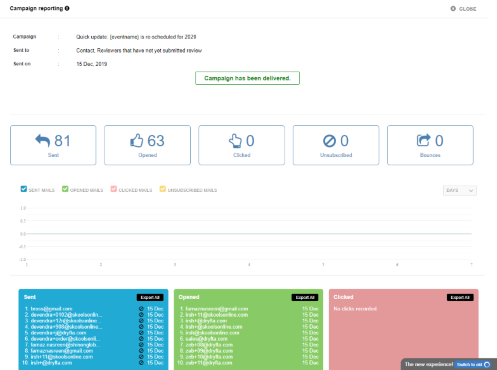Click the 15 Dec date in Opened row 5

[x=310, y=333]
